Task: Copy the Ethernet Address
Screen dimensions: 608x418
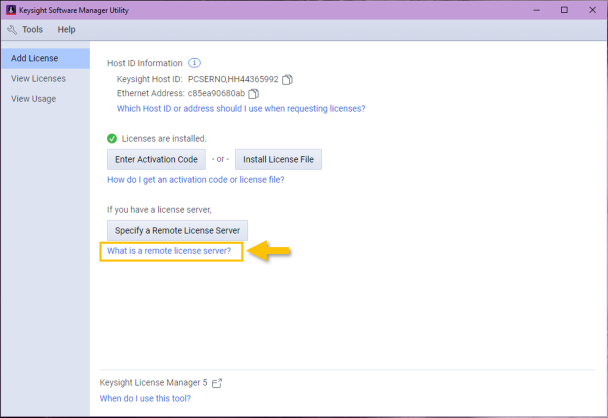Action: (254, 93)
